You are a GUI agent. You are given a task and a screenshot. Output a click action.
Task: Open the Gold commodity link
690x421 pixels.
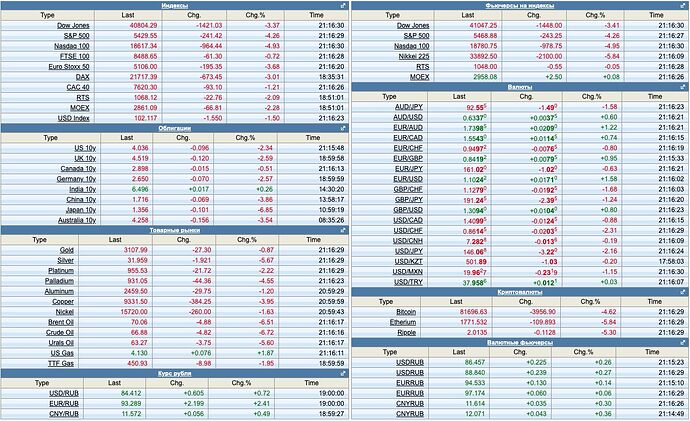pos(66,250)
